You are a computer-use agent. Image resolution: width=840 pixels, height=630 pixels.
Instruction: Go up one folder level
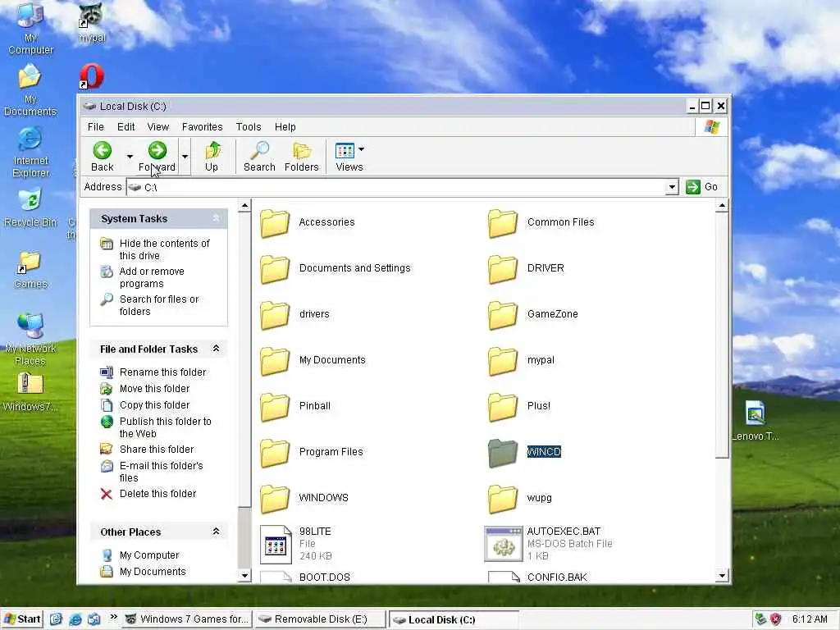pos(212,157)
